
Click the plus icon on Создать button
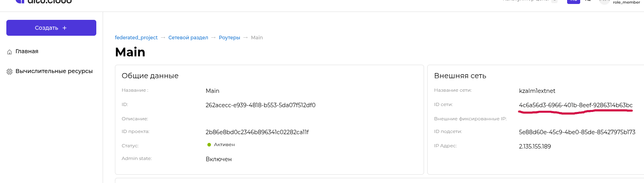point(65,28)
